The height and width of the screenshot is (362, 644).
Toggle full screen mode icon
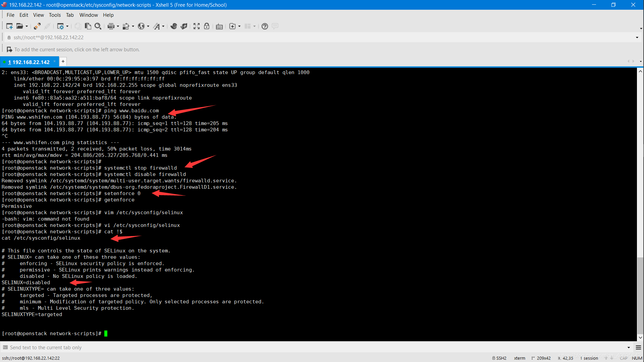(x=197, y=26)
